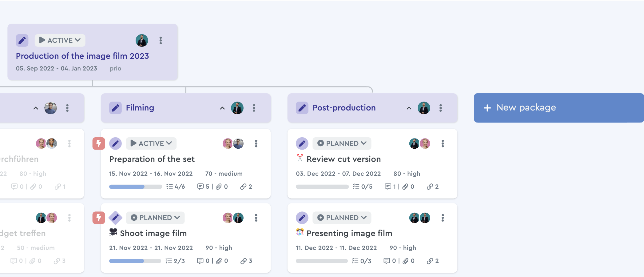Click diamond milestone edit icon on Shoot image film
Screen dimensions: 644x277
[x=115, y=218]
